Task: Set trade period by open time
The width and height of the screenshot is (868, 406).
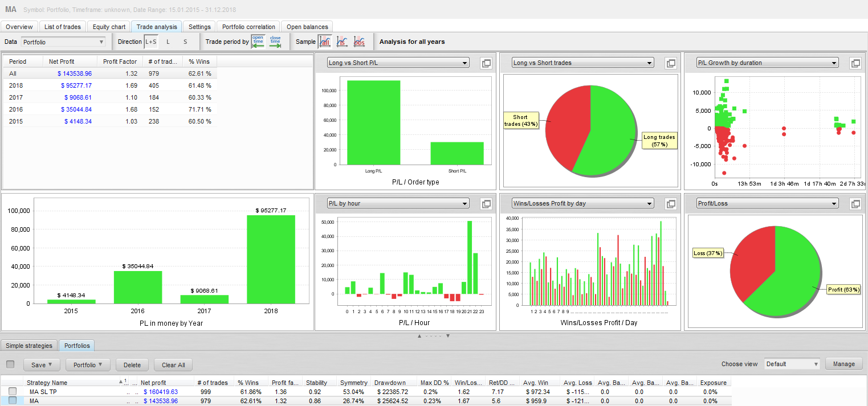Action: [x=258, y=42]
